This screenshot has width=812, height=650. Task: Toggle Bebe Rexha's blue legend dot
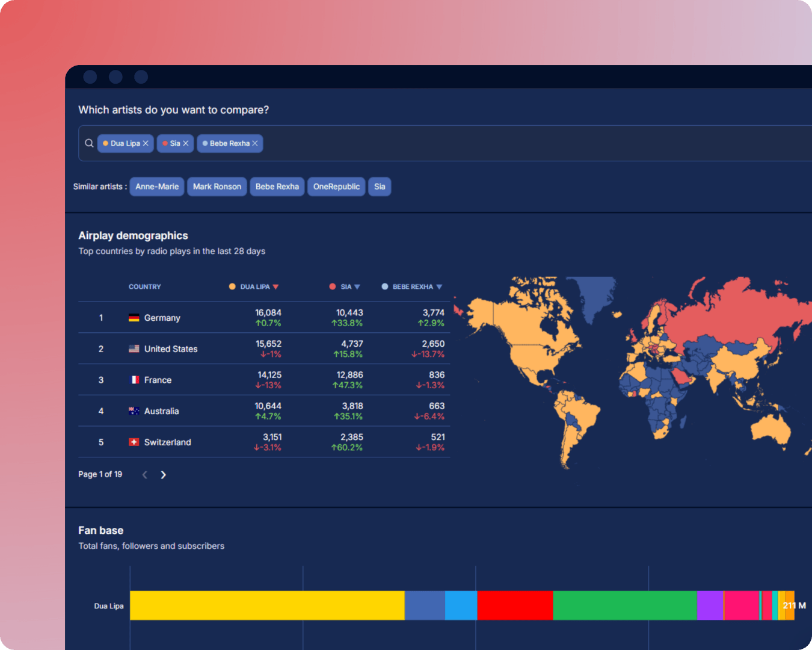tap(384, 286)
